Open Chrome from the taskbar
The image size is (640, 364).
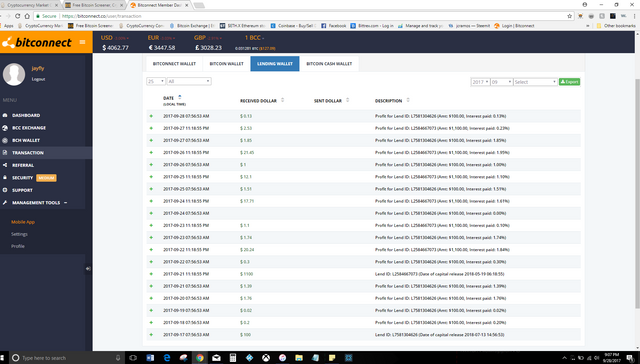[x=200, y=358]
